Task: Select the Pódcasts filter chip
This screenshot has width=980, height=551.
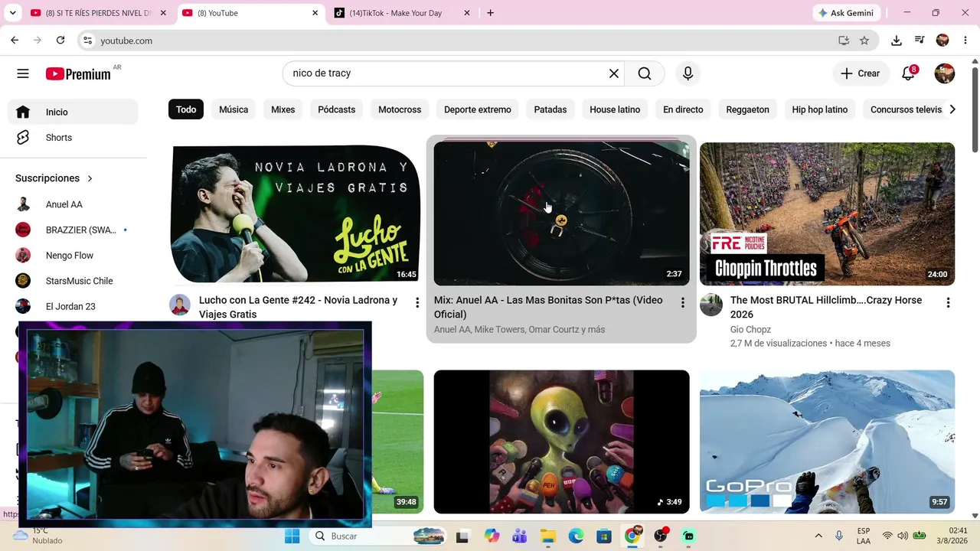Action: pos(337,109)
